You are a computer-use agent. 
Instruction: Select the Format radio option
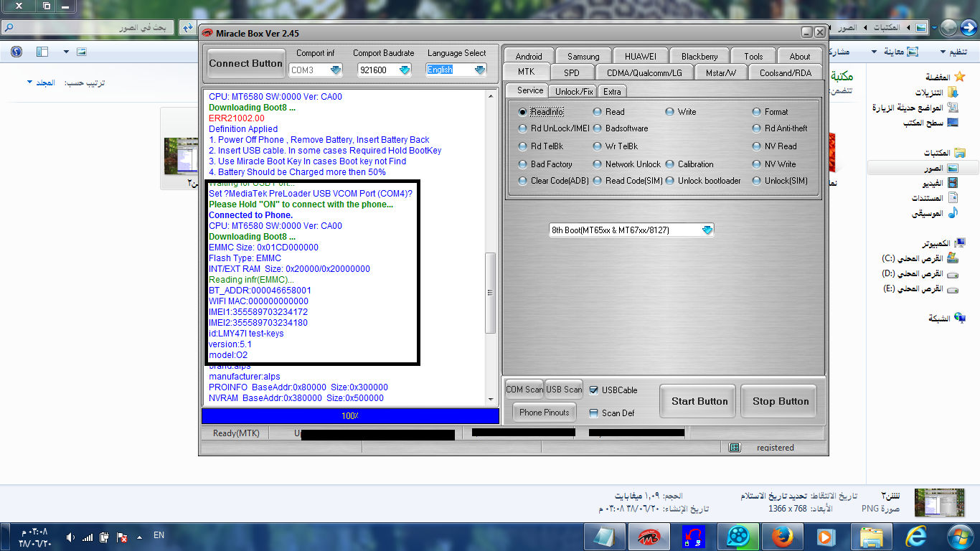(770, 112)
